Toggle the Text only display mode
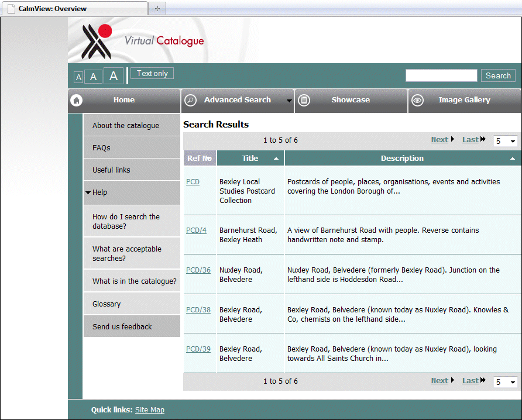The height and width of the screenshot is (420, 522). 152,73
